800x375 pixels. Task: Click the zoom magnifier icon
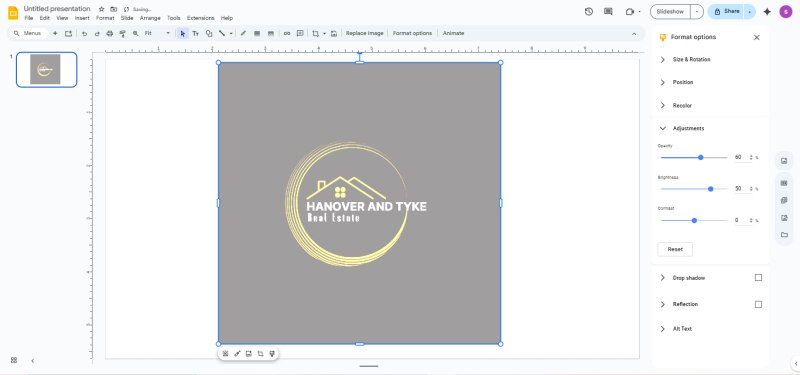tap(135, 33)
